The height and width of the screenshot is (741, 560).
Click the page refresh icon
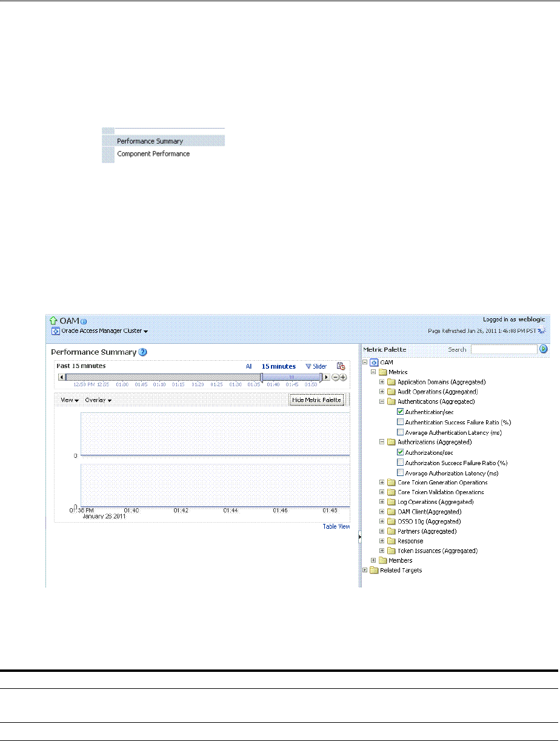[542, 331]
